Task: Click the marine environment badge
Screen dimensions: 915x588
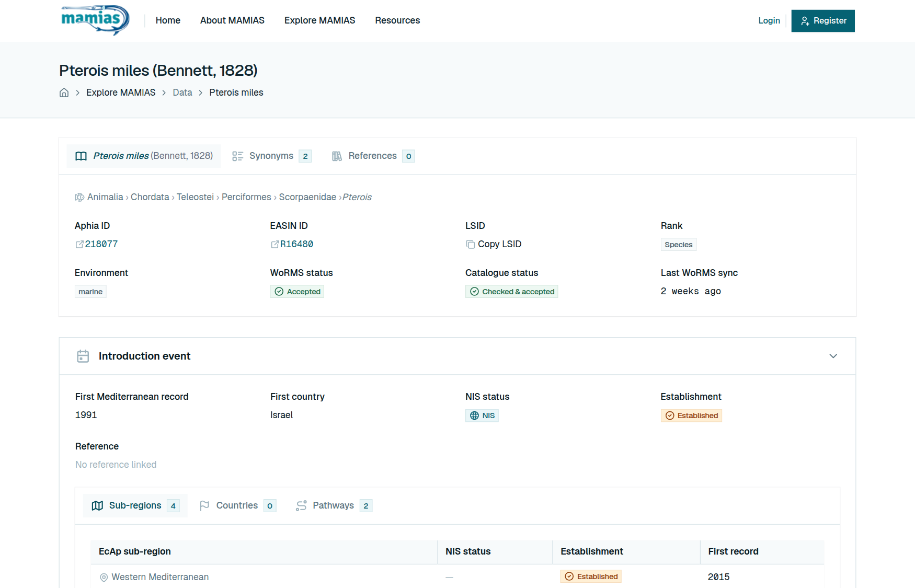Action: click(x=90, y=292)
